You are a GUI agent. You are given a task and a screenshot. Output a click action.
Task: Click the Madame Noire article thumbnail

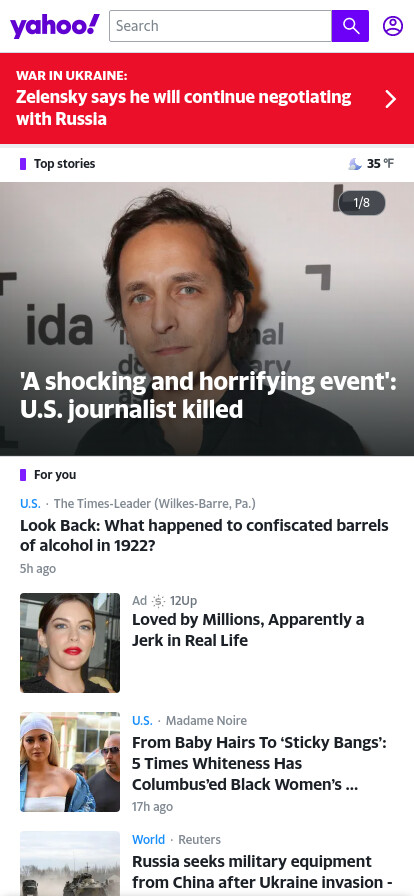(70, 762)
